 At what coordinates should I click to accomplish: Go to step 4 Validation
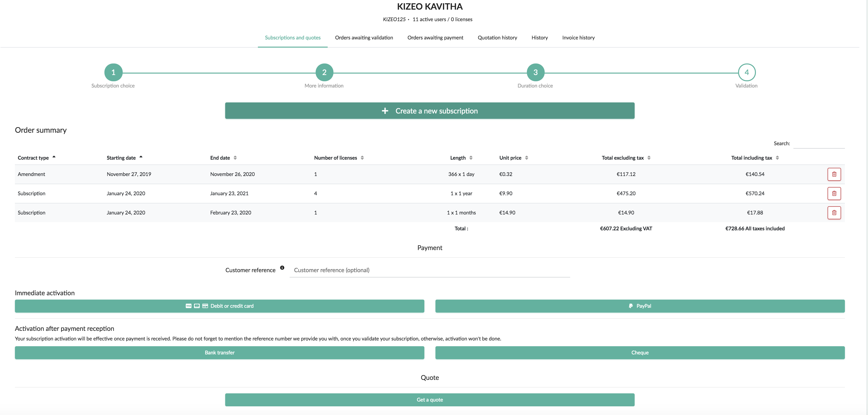tap(747, 72)
